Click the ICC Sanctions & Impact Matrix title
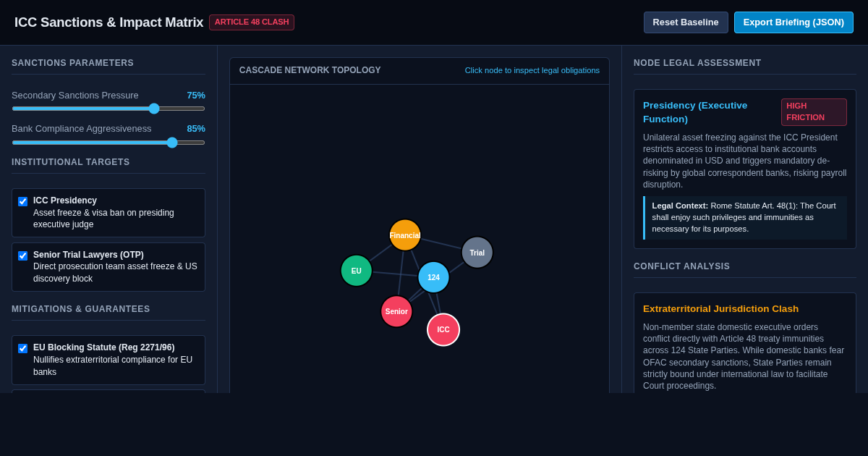868x456 pixels. [109, 22]
